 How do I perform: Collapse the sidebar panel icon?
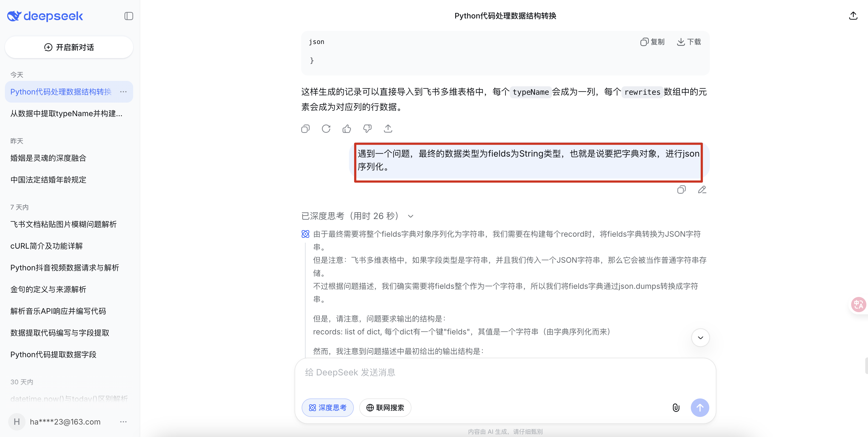click(128, 16)
